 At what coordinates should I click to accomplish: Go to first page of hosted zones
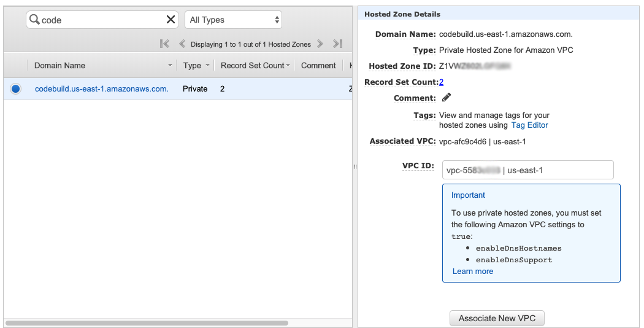pos(165,44)
